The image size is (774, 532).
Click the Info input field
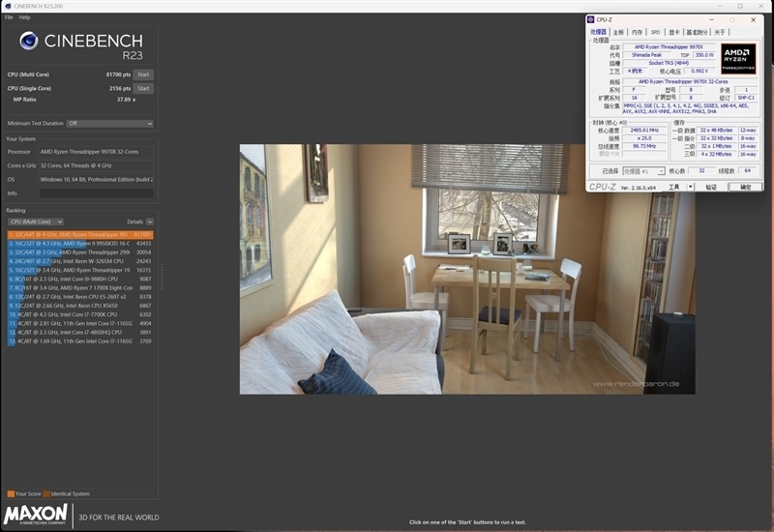(96, 192)
